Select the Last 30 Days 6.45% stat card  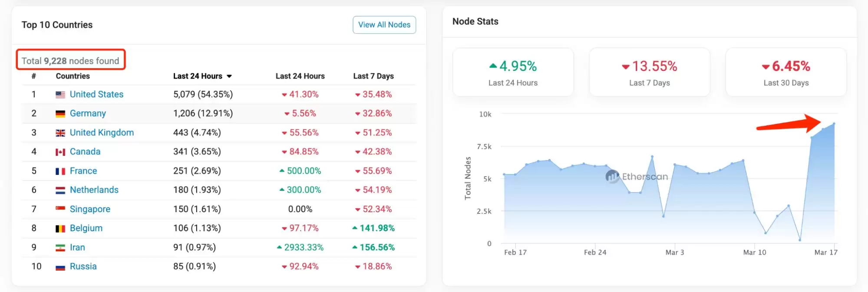coord(786,72)
